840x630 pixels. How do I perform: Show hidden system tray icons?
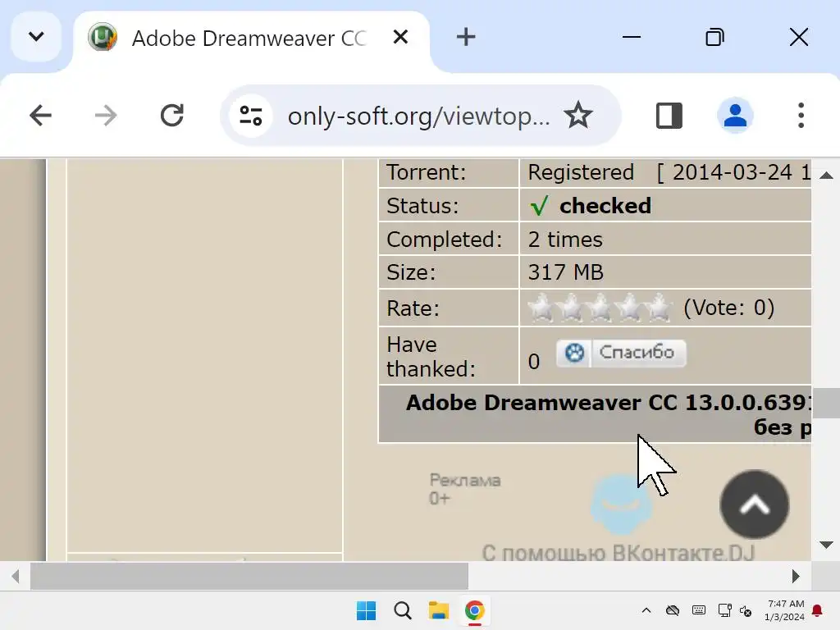(646, 610)
